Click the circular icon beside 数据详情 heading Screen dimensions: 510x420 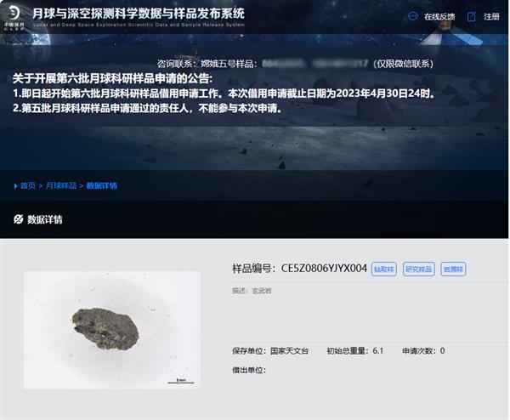19,219
